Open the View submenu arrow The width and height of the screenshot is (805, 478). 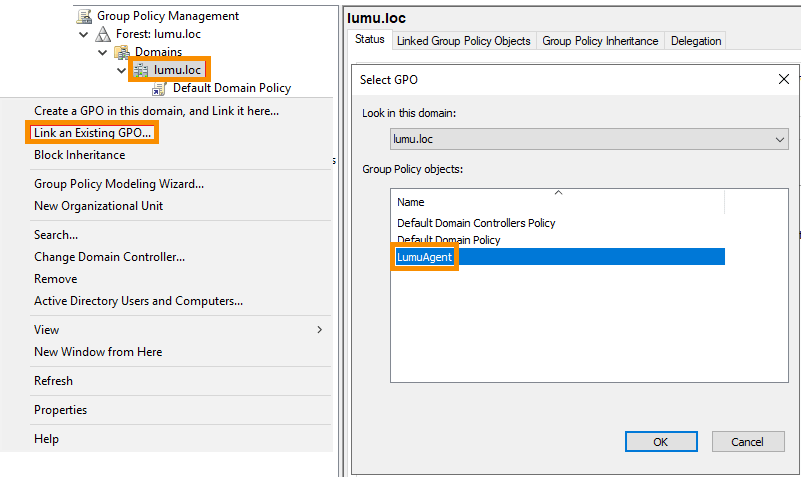pos(319,330)
